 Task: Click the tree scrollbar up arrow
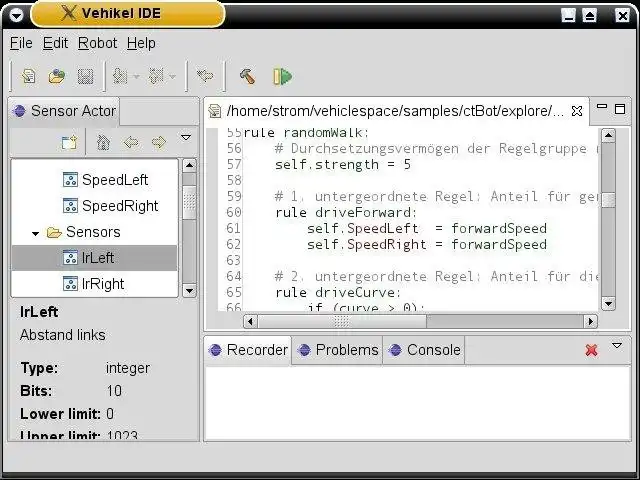tap(189, 165)
